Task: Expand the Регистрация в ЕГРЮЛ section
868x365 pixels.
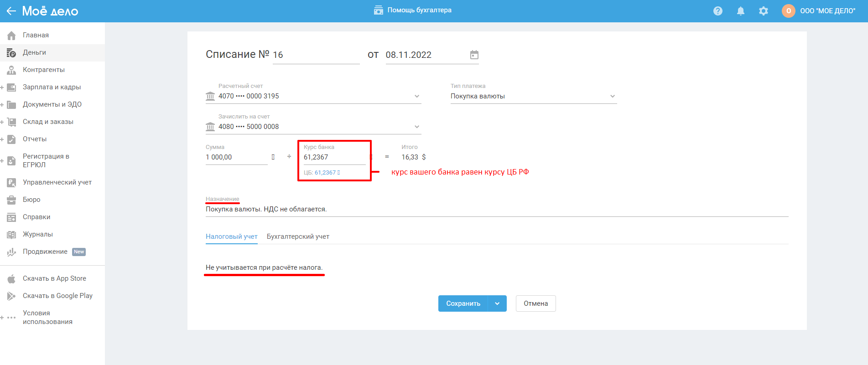Action: [2, 160]
